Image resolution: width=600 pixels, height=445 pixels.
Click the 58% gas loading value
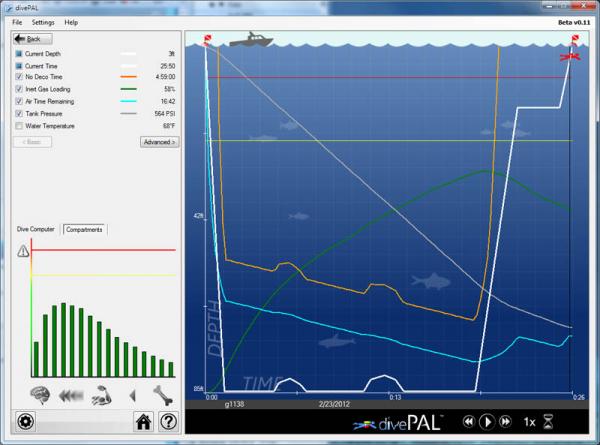coord(170,89)
